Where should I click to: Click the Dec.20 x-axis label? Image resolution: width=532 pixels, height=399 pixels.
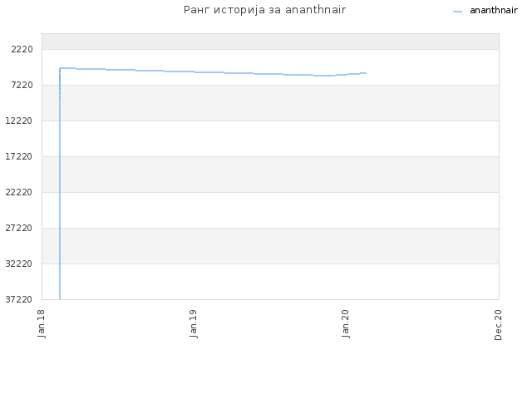coord(498,325)
